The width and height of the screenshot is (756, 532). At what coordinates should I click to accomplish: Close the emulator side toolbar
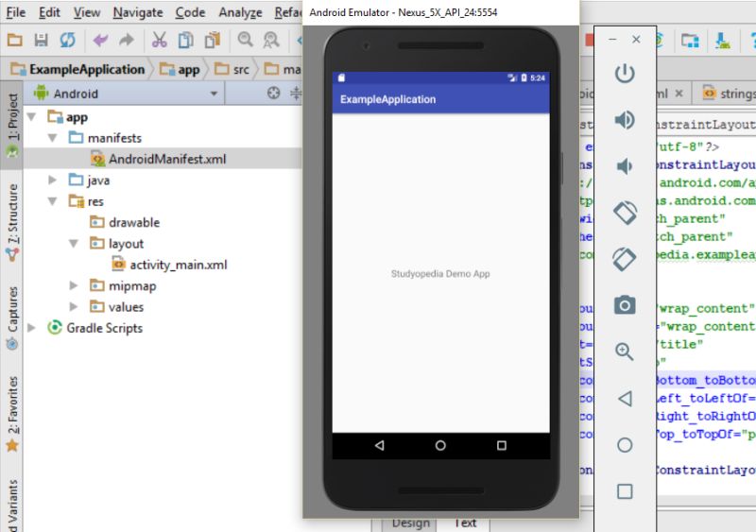point(636,40)
